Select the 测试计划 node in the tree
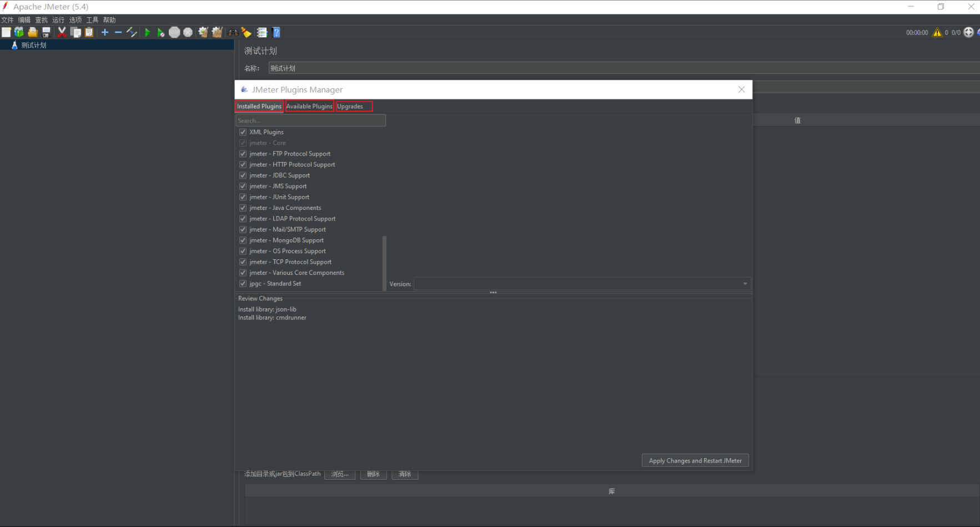 coord(33,45)
